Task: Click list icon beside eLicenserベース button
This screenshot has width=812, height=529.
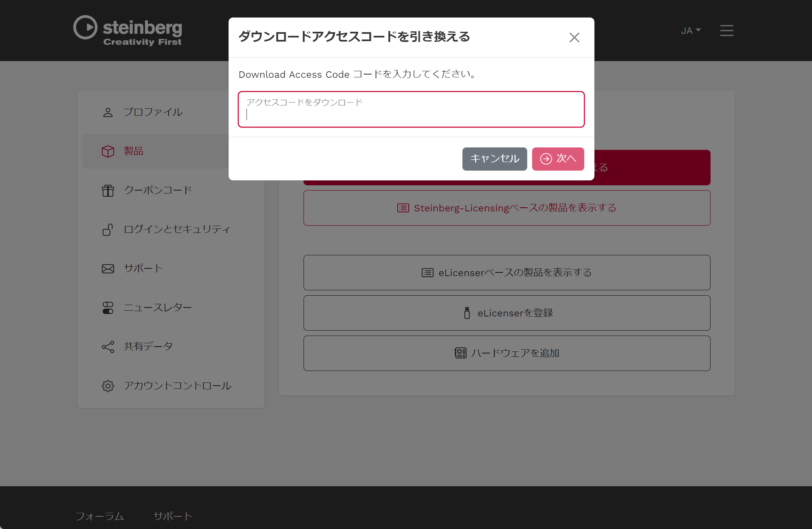Action: click(427, 273)
